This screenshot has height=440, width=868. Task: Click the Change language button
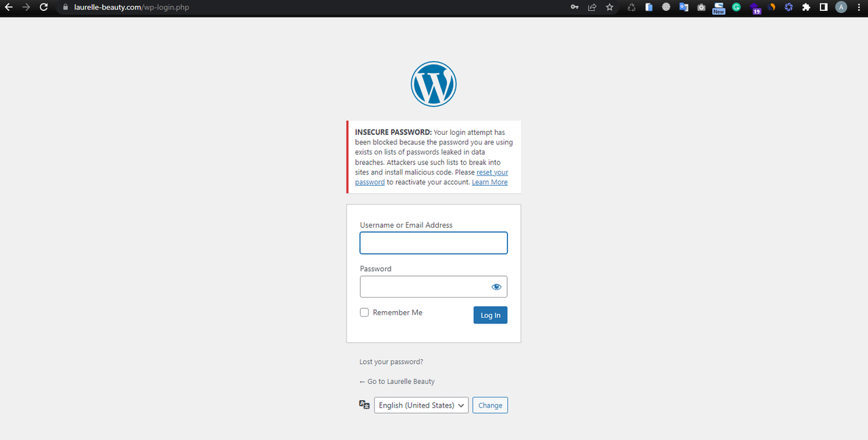pos(490,405)
